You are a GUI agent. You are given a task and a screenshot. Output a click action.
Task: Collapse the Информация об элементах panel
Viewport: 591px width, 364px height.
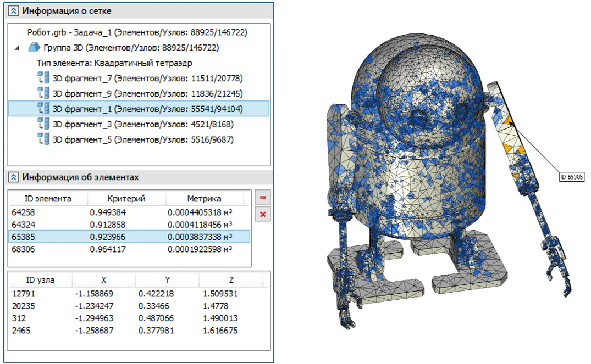[x=13, y=177]
